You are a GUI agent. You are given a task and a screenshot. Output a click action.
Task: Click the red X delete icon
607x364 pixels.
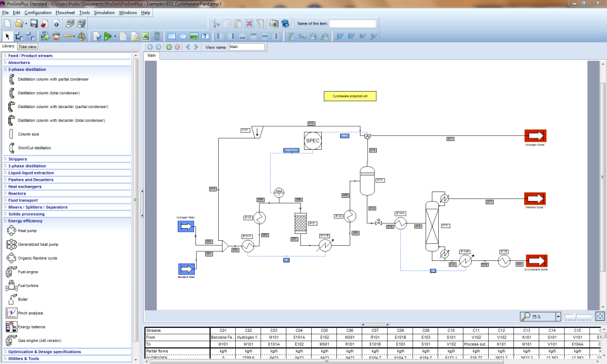[x=249, y=23]
